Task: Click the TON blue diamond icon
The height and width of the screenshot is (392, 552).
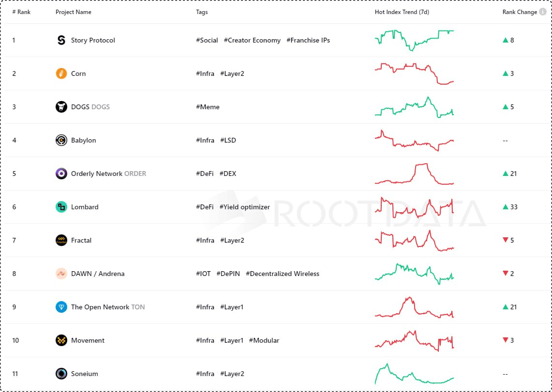Action: pos(61,307)
